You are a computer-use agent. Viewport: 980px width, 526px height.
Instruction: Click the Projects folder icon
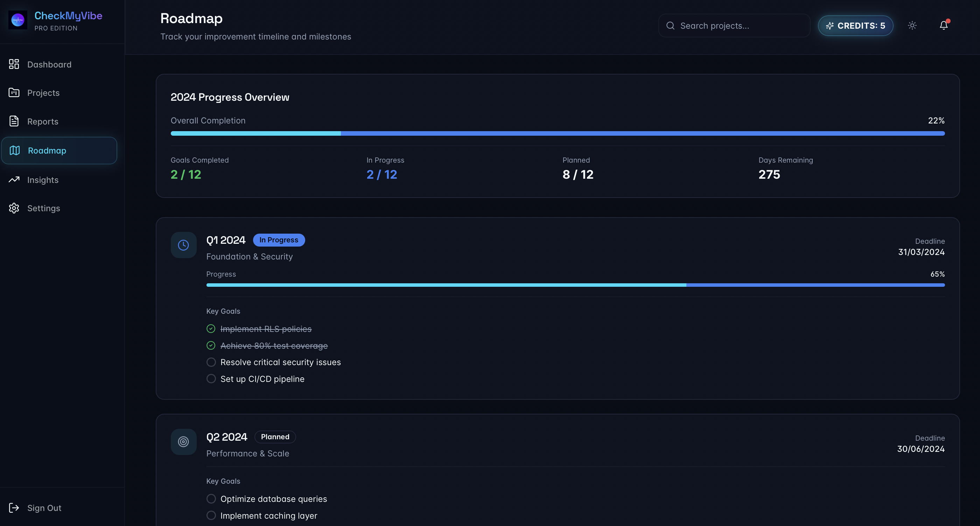14,93
